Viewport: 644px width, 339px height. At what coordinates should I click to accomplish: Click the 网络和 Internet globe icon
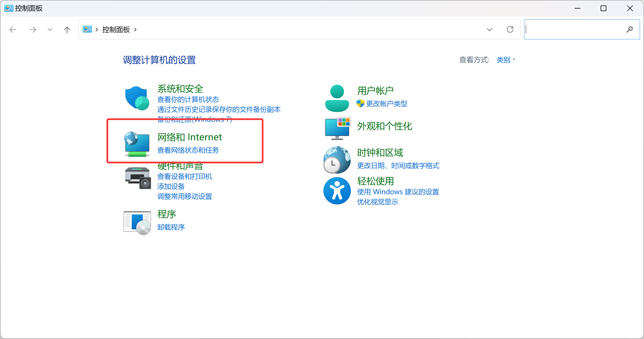(137, 144)
